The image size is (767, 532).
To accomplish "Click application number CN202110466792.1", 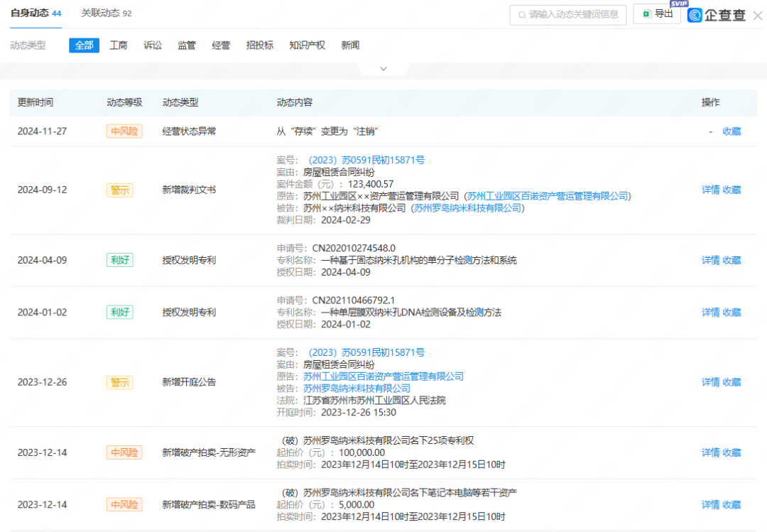I will (x=353, y=300).
